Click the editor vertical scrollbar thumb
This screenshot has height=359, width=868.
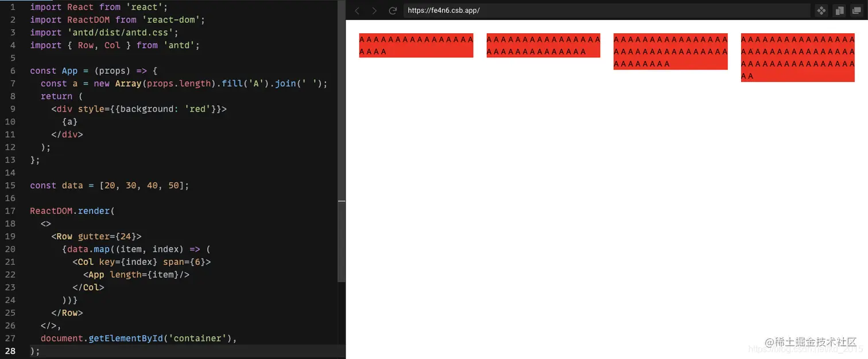(342, 241)
